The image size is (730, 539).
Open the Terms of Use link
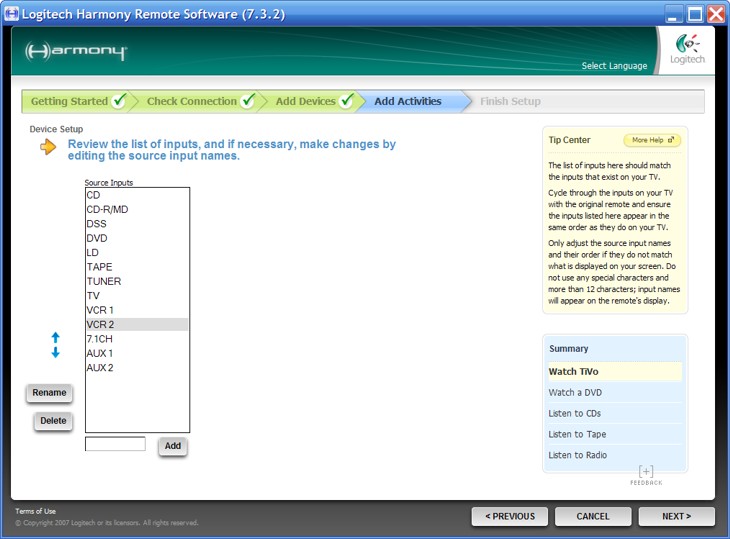[x=35, y=511]
